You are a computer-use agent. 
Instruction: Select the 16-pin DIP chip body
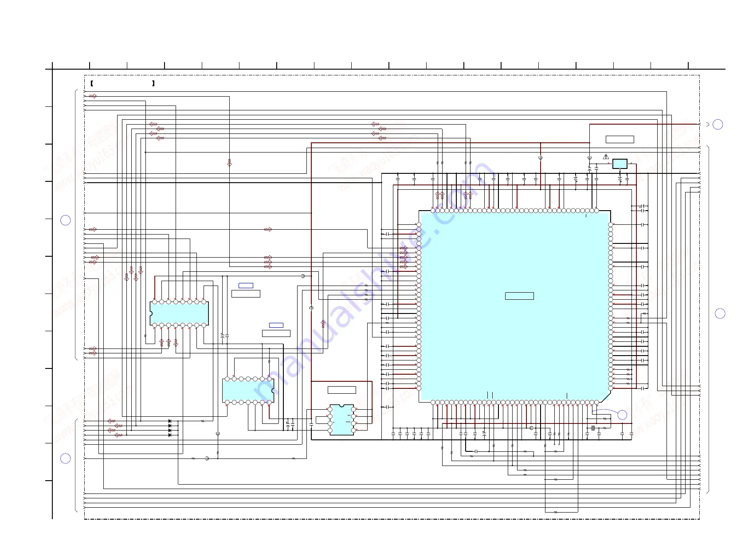coord(179,313)
